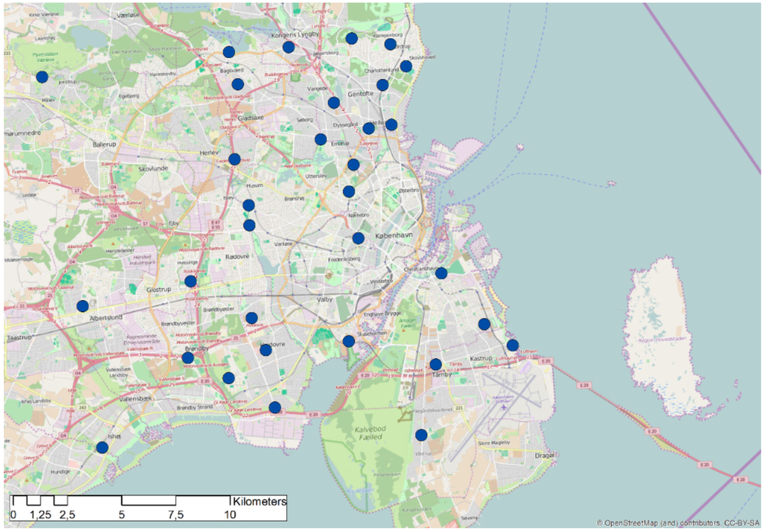Select the blue marker above Albertslund

coord(83,305)
